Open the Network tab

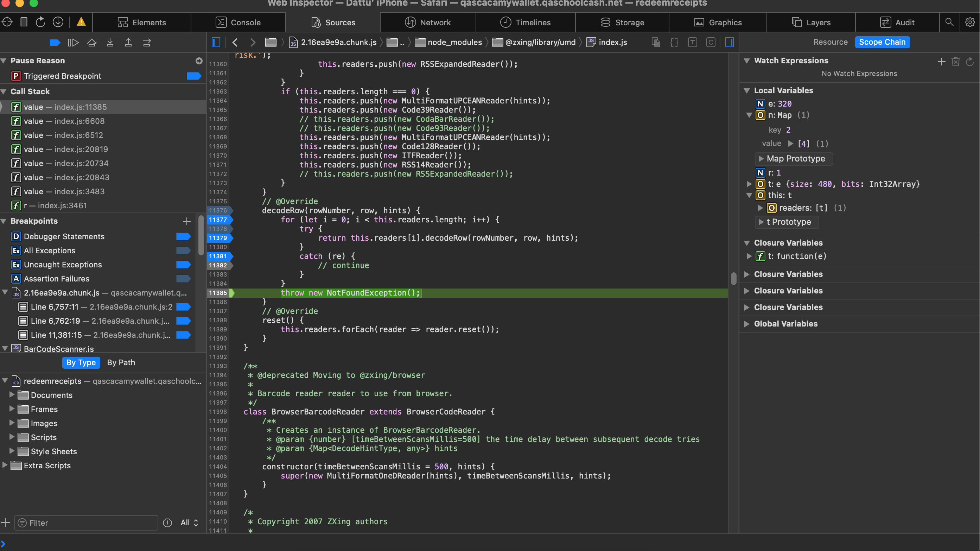428,23
